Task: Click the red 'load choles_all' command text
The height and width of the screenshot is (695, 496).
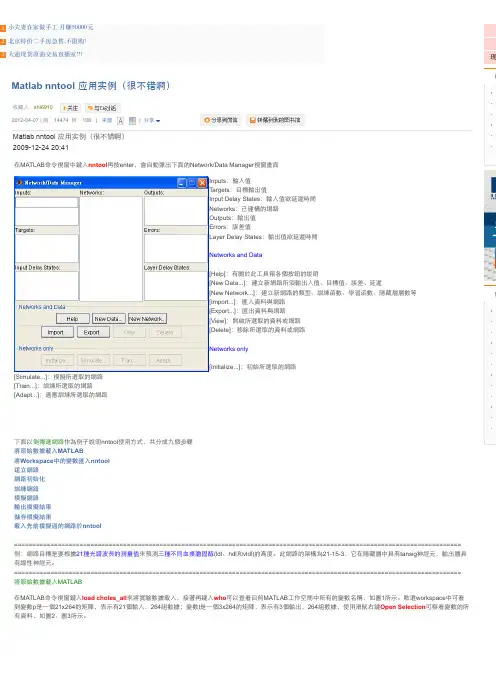Action: 104,598
